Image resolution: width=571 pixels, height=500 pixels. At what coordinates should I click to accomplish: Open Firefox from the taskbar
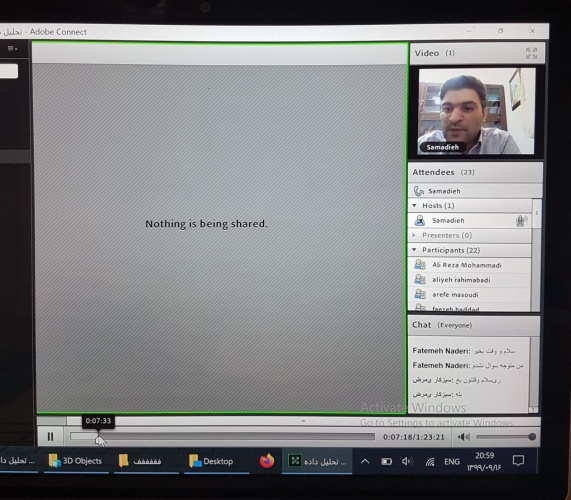pyautogui.click(x=267, y=461)
